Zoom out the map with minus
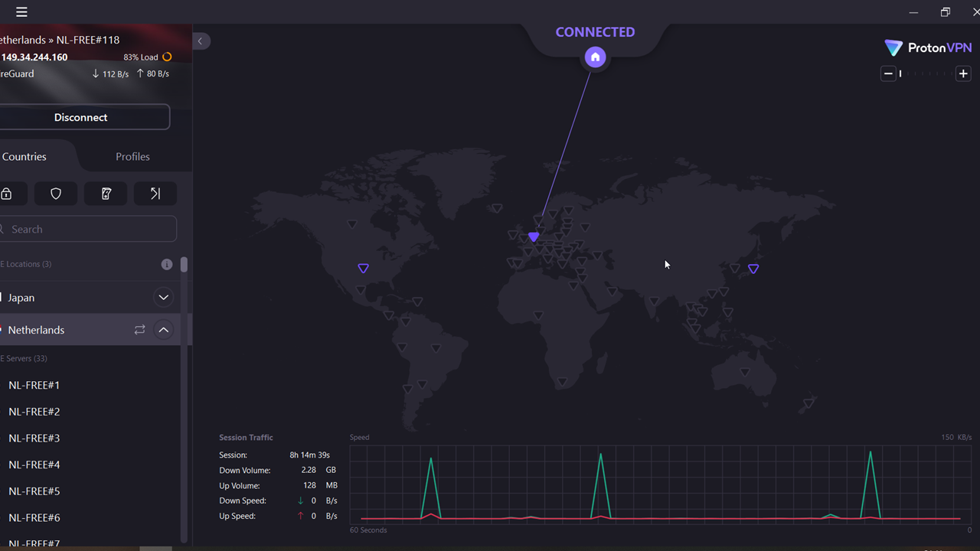Screen dimensions: 980x551 (x=888, y=74)
